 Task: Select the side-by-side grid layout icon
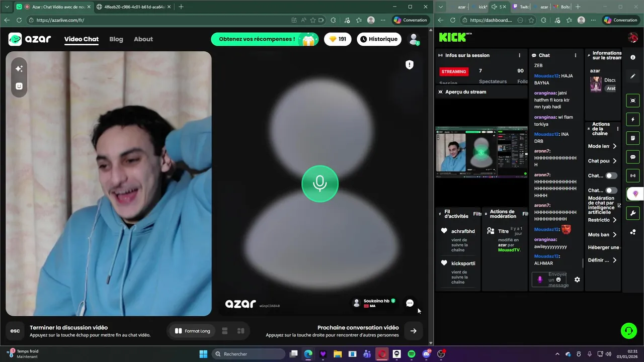point(241,331)
